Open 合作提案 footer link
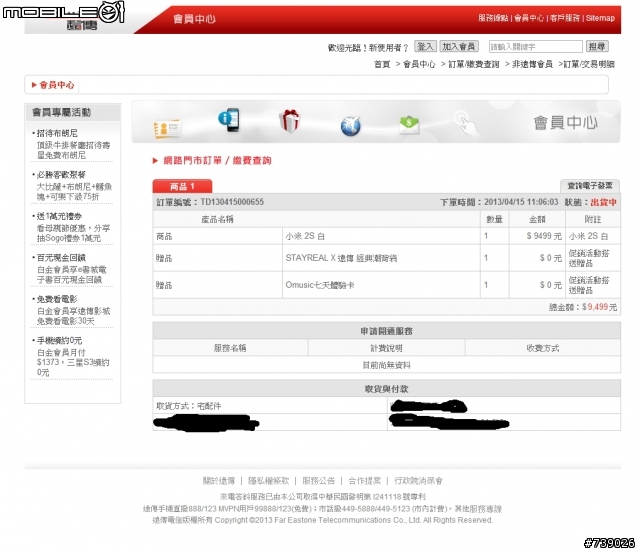 (x=364, y=481)
